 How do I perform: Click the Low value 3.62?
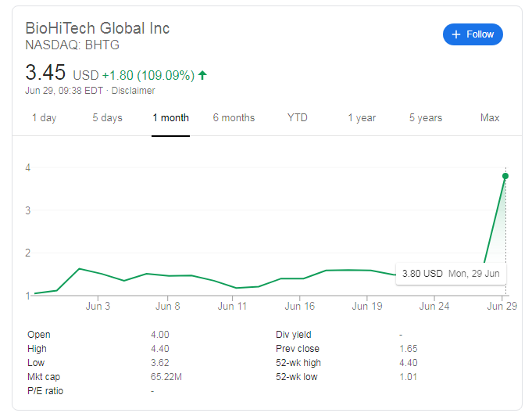point(160,363)
